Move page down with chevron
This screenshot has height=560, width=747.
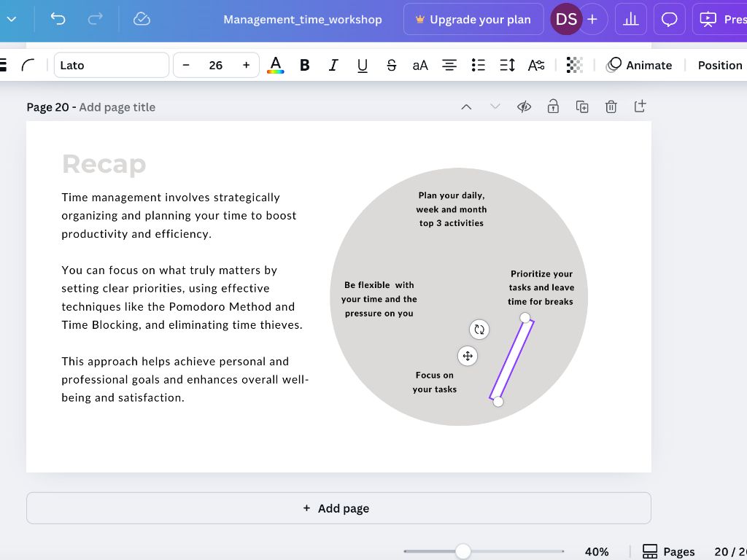495,106
